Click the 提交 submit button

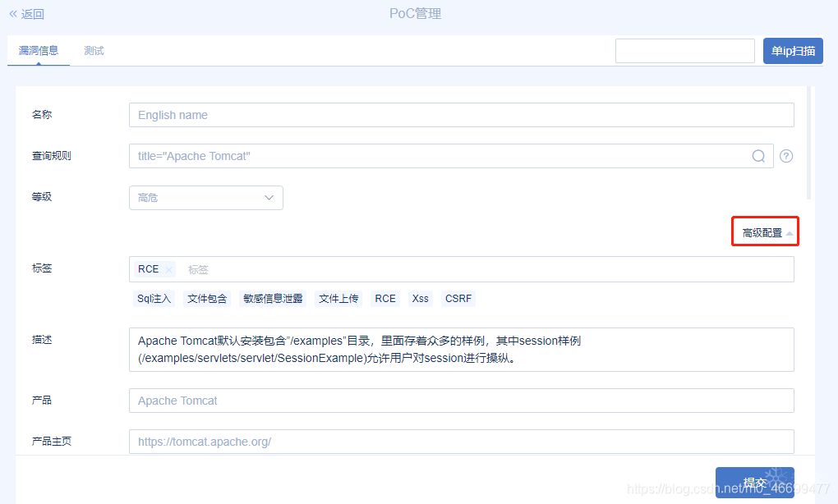[755, 483]
